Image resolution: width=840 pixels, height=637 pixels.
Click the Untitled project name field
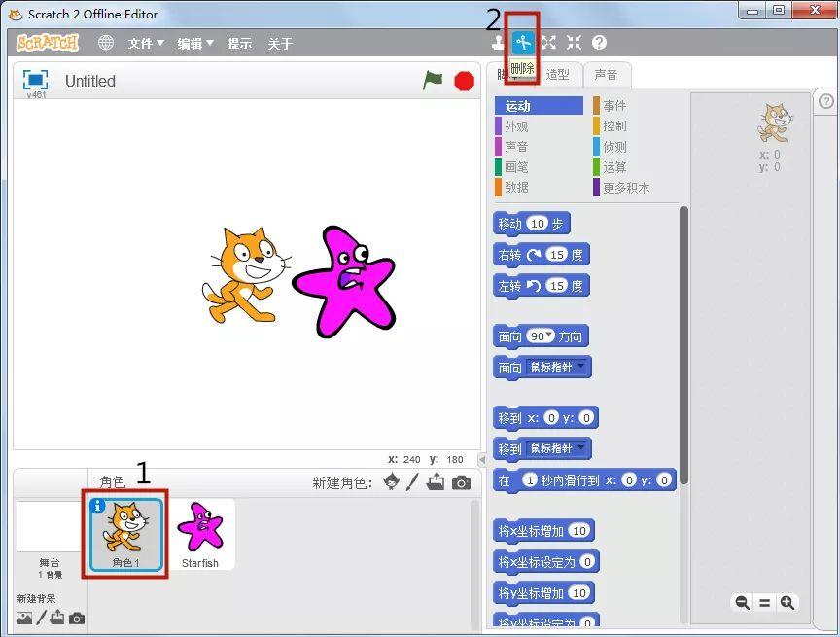pos(90,81)
